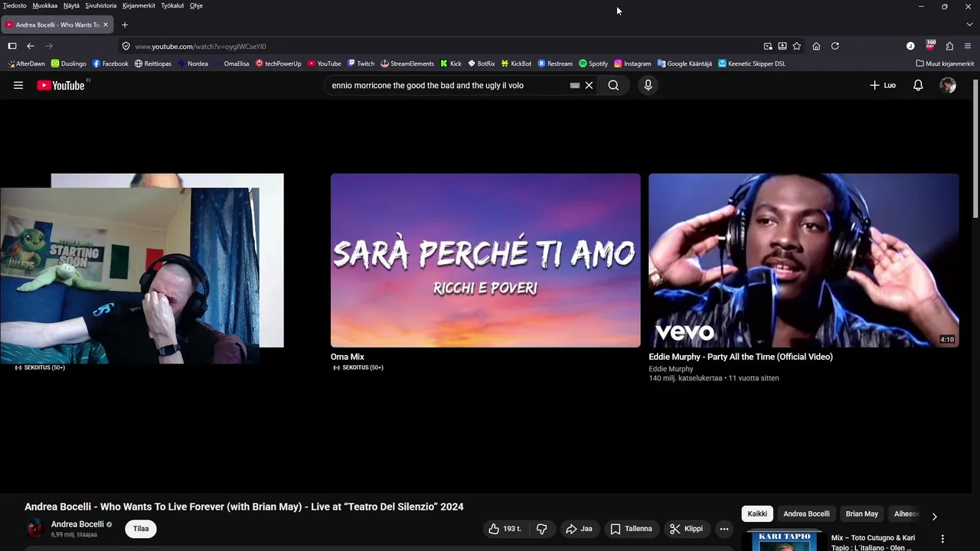The height and width of the screenshot is (551, 980).
Task: Click the YouTube search text field
Action: click(x=448, y=86)
